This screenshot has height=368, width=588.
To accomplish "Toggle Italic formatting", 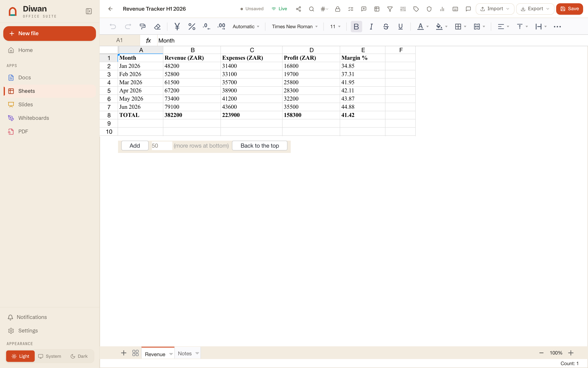I will pyautogui.click(x=371, y=27).
